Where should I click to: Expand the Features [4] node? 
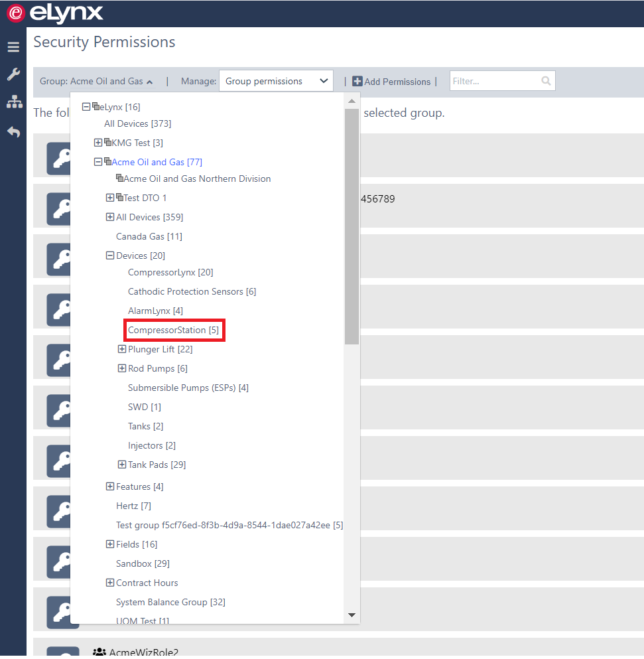[110, 486]
